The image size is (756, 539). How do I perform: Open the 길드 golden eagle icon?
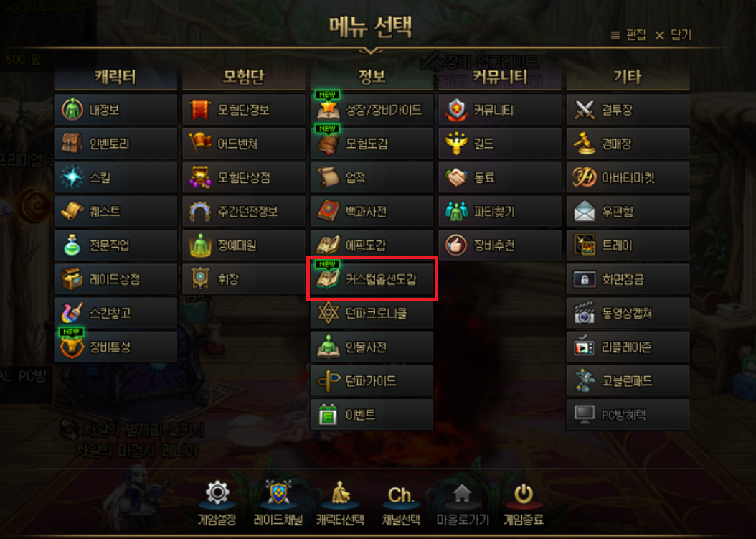pos(456,144)
